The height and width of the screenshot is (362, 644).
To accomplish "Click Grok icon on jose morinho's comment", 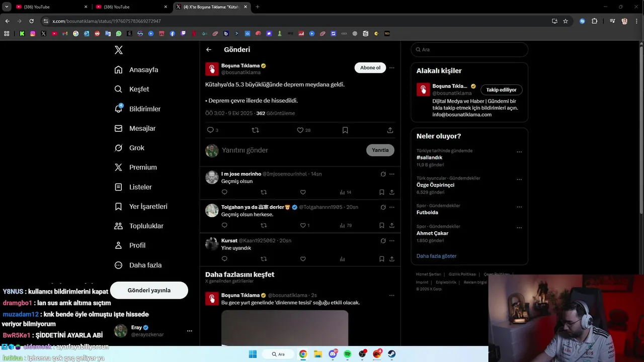I will pyautogui.click(x=383, y=174).
